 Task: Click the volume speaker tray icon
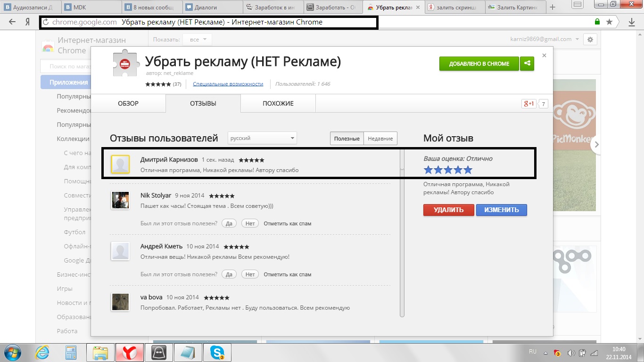click(571, 353)
